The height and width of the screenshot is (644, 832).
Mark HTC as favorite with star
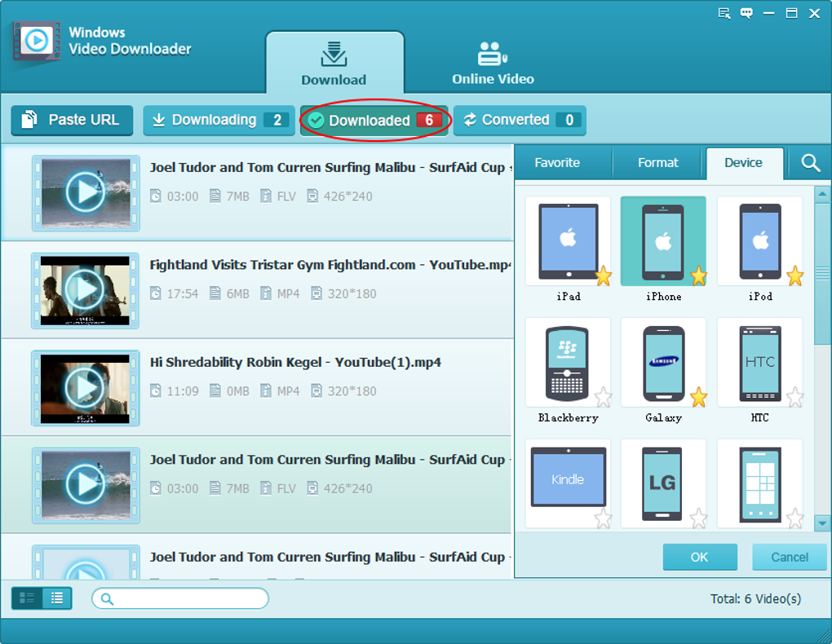(x=794, y=397)
